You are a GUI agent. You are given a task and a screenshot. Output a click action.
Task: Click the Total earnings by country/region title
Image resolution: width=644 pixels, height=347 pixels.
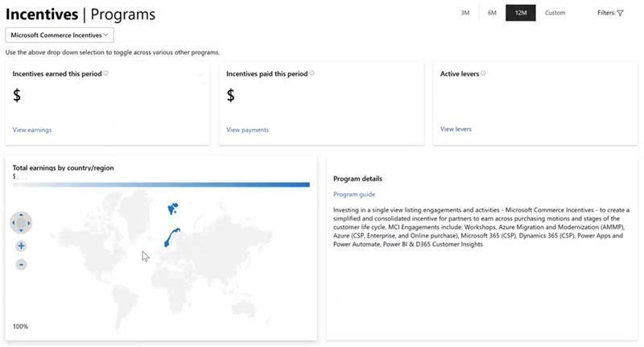[64, 168]
